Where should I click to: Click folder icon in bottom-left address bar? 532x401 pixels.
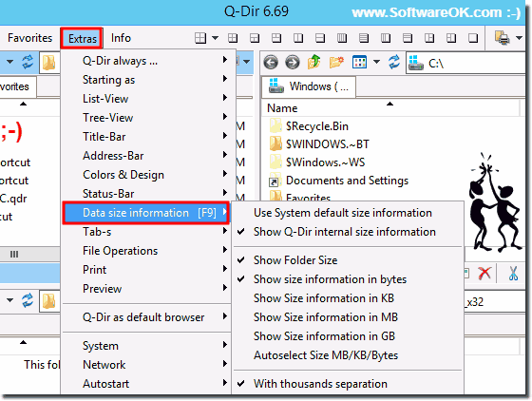coord(48,301)
